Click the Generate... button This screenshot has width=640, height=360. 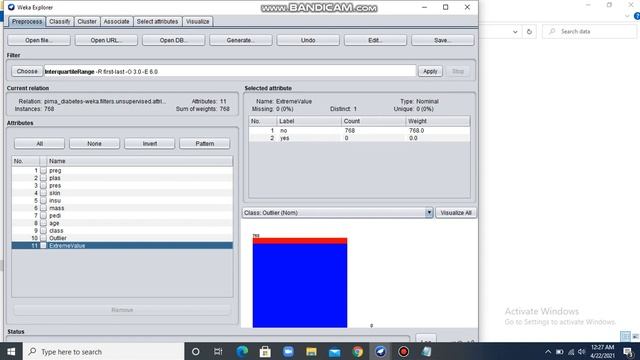(241, 40)
